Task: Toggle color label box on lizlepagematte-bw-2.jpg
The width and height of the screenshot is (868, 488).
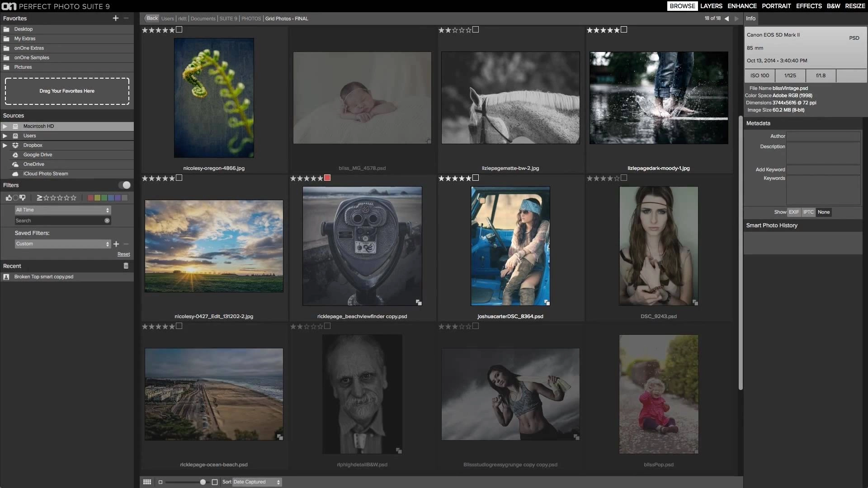Action: point(476,29)
